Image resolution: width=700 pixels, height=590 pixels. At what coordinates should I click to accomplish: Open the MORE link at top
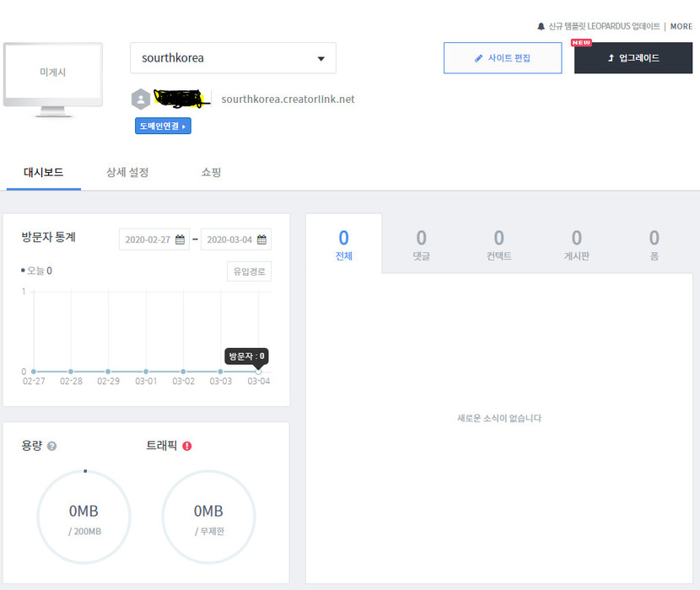681,27
